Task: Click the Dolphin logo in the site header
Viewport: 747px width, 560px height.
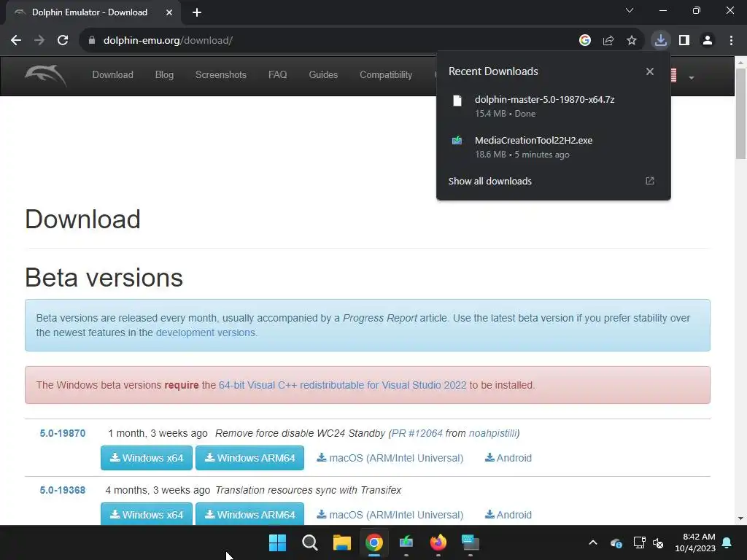Action: point(46,75)
